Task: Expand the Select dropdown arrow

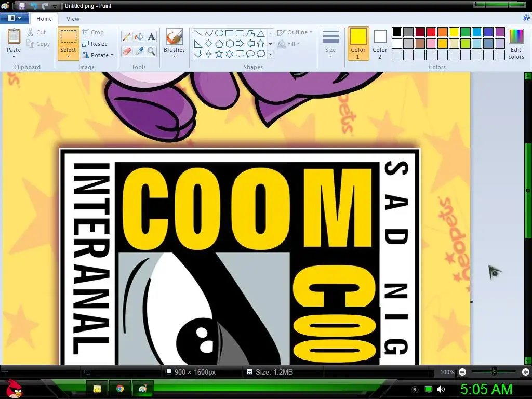Action: (68, 57)
